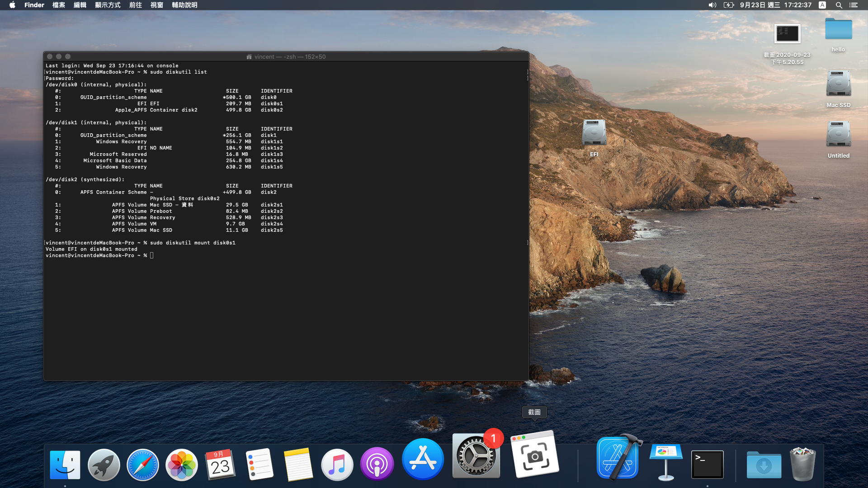Open the hello folder on desktop
The image size is (868, 488).
point(838,30)
